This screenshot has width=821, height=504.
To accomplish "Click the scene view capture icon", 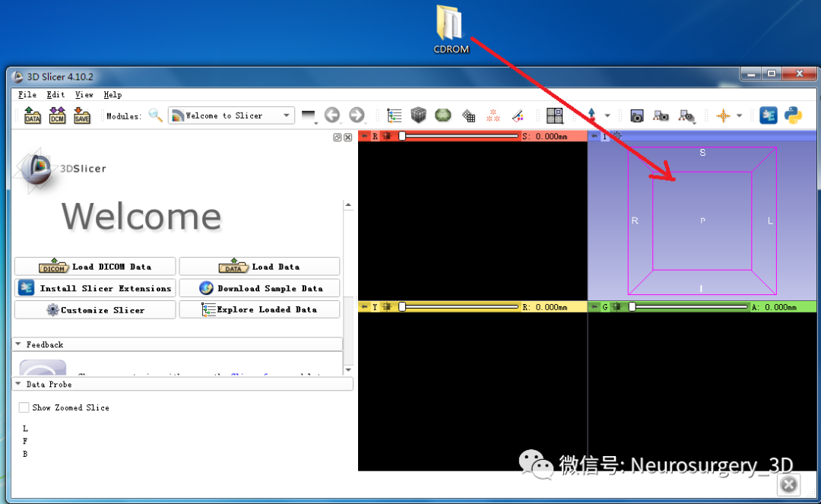I will click(x=661, y=116).
